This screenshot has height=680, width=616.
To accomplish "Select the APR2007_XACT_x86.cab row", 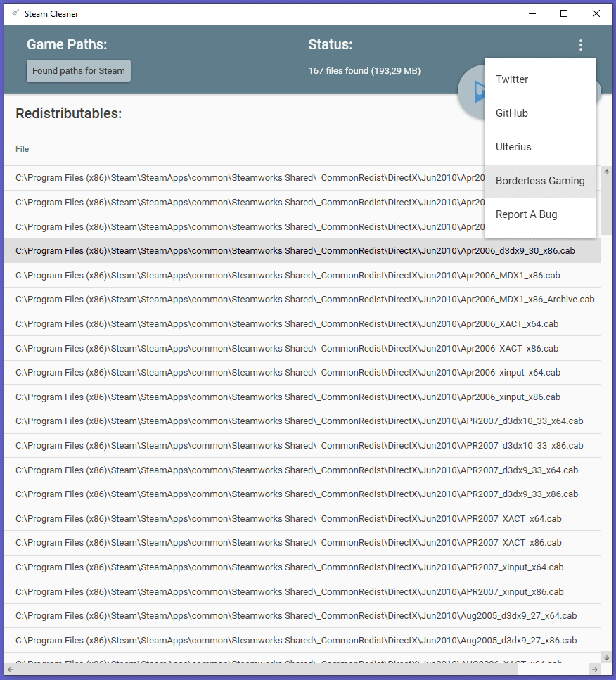I will [x=302, y=543].
